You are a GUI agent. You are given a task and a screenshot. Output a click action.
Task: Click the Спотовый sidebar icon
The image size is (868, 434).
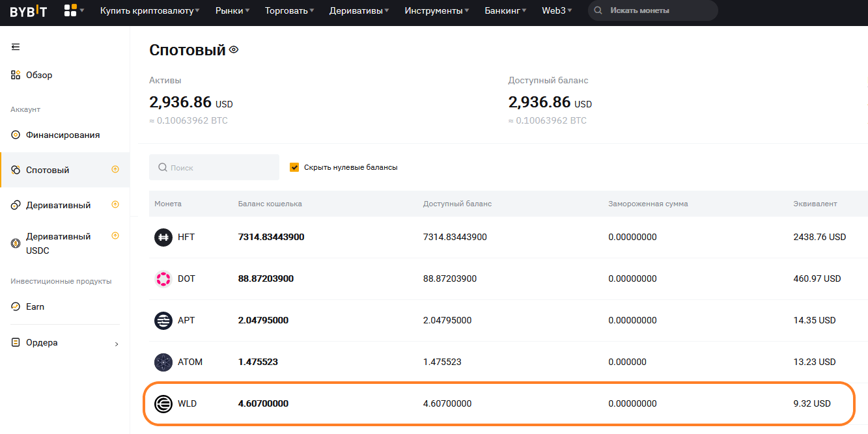tap(16, 170)
